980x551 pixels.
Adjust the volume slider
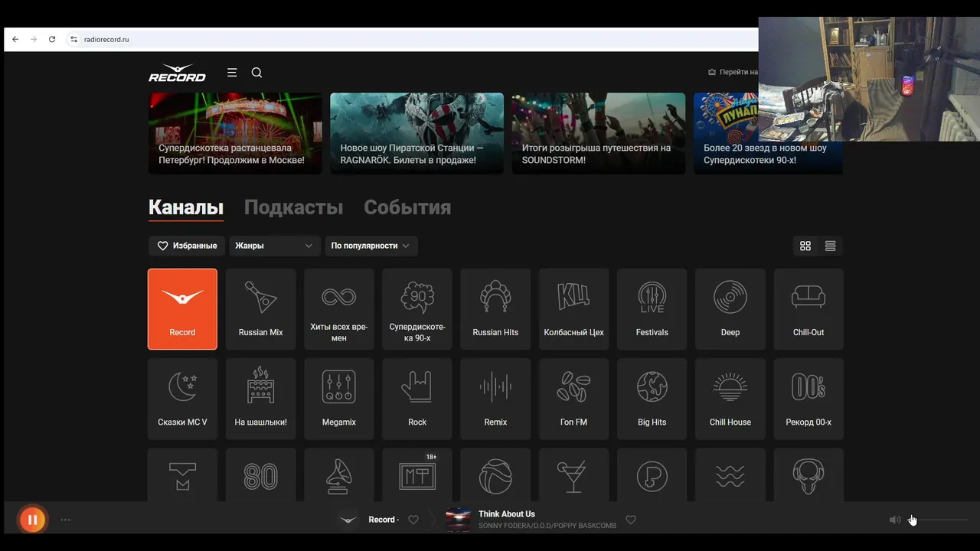939,520
